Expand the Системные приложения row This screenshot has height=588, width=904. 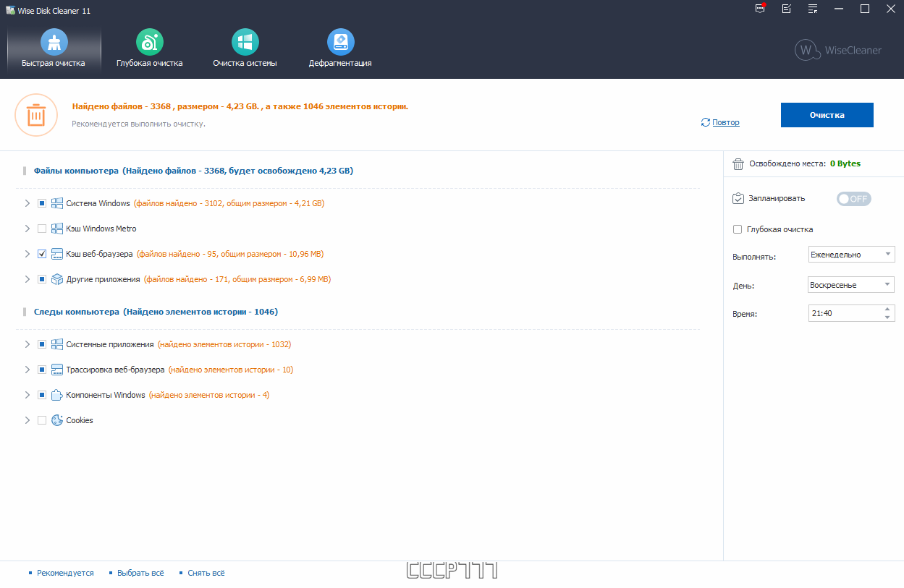click(28, 344)
